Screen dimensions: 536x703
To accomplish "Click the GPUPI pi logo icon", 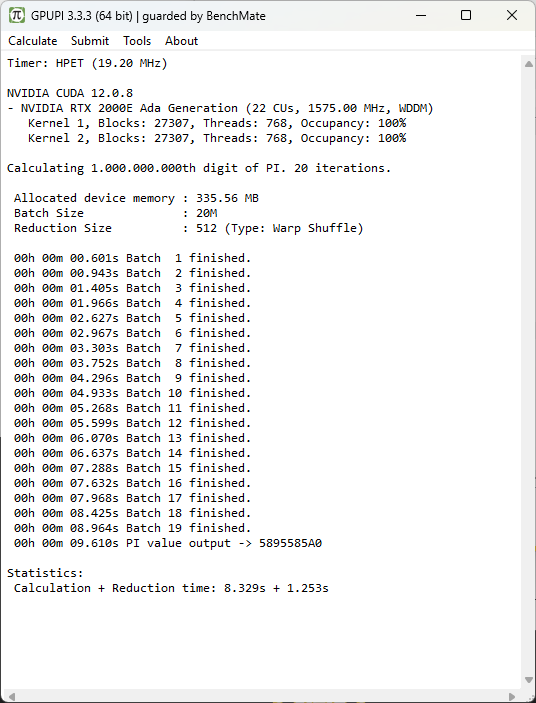I will point(17,15).
